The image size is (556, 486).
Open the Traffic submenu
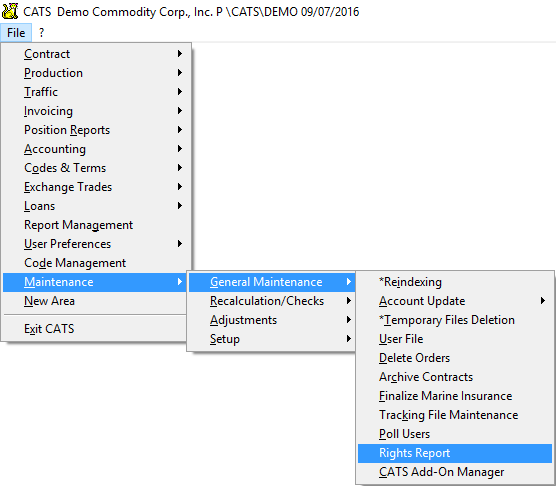tap(96, 92)
